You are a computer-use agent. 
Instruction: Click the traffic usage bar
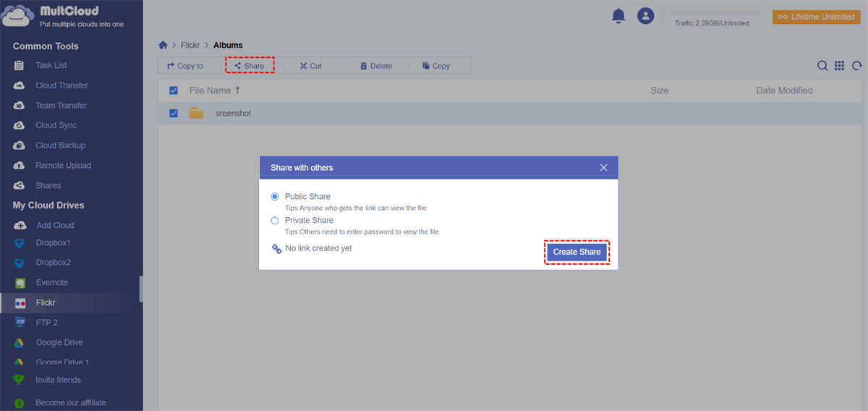[x=714, y=13]
